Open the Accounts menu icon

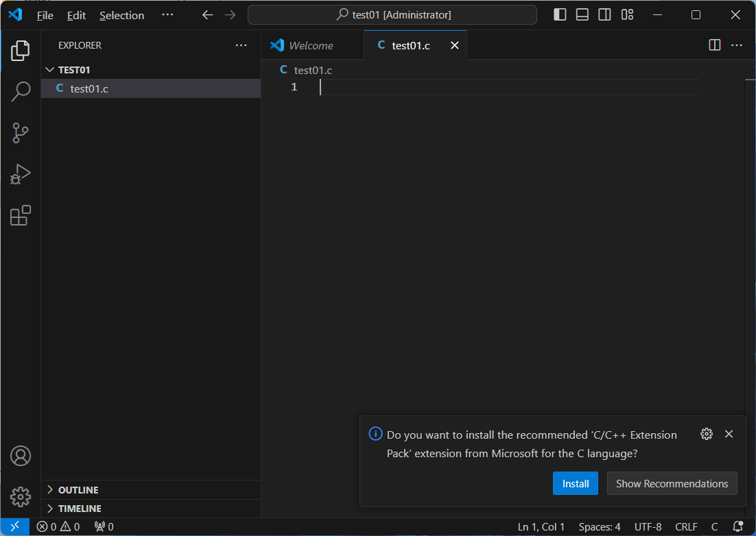click(x=21, y=456)
